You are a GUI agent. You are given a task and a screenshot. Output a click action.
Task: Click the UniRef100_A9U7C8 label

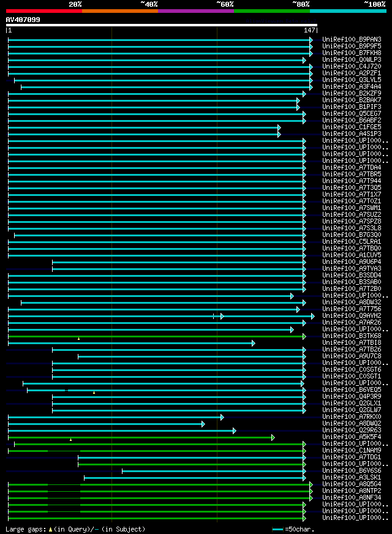click(352, 356)
